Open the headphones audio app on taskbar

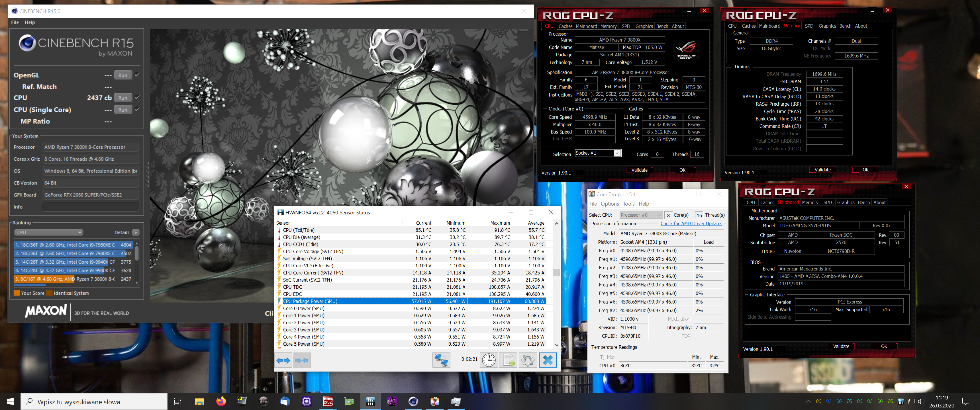click(x=263, y=402)
